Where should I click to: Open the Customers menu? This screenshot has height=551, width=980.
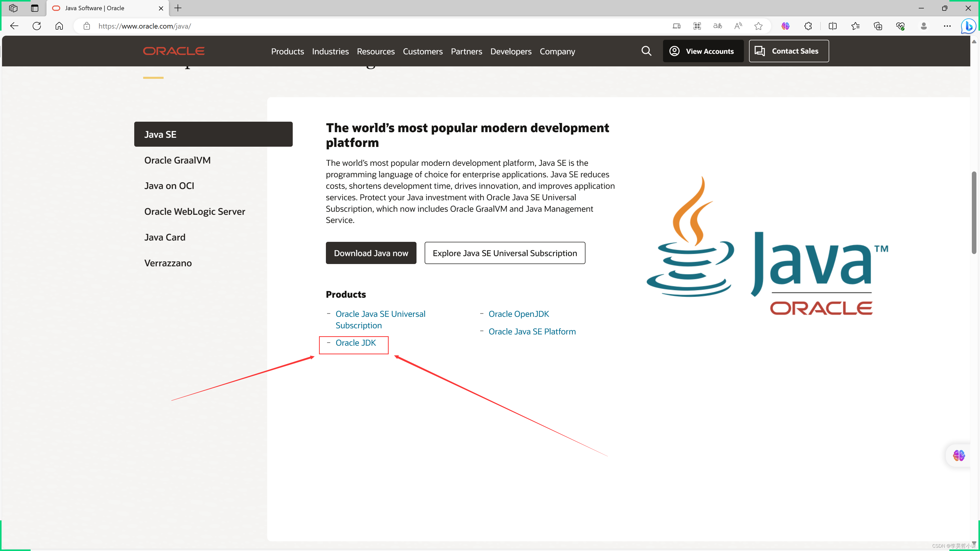point(423,51)
